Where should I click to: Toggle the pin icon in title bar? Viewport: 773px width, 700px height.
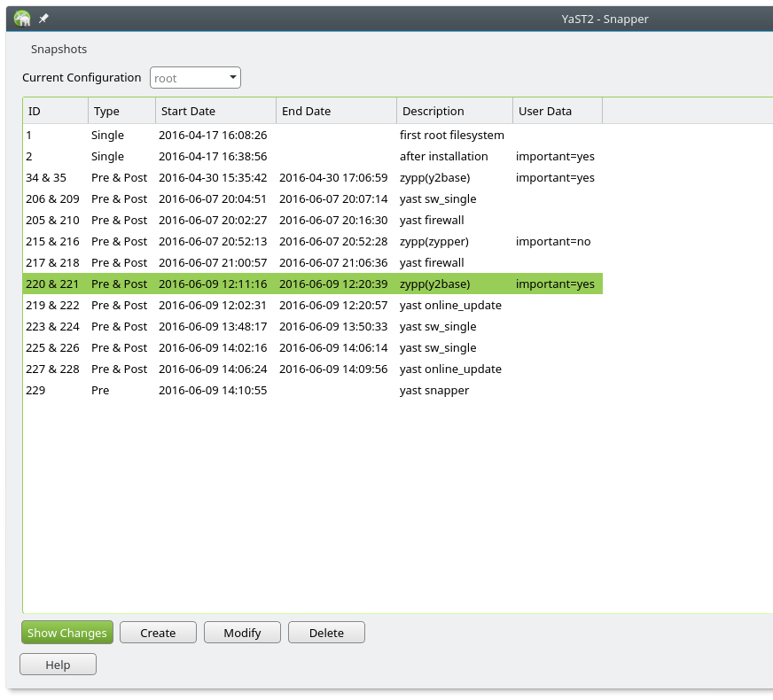click(x=43, y=19)
